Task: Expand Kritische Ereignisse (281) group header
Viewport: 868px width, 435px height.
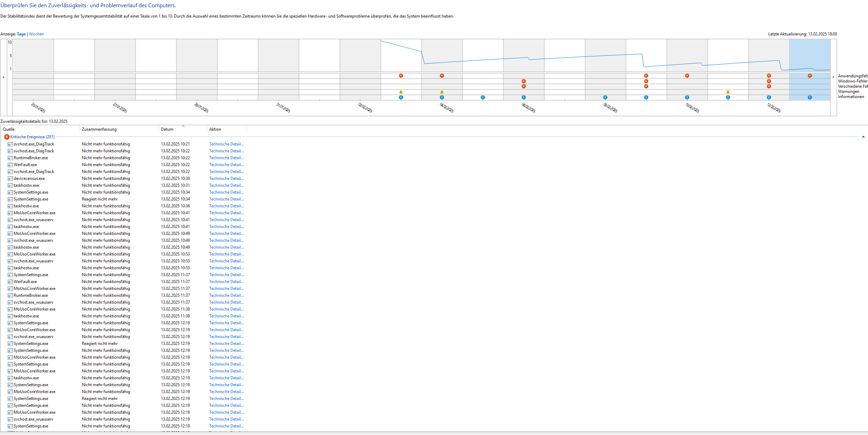Action: pyautogui.click(x=32, y=137)
